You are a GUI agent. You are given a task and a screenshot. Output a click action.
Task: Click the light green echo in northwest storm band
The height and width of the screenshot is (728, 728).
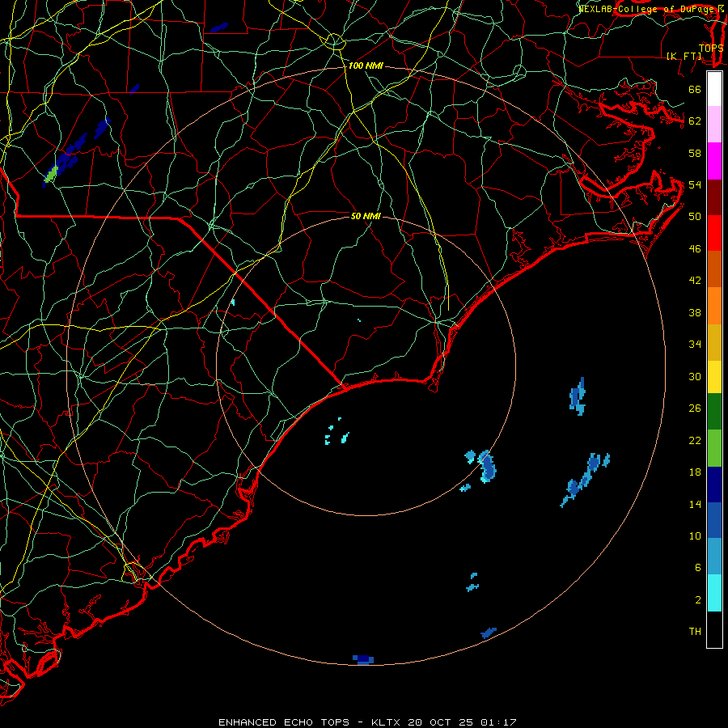[51, 174]
